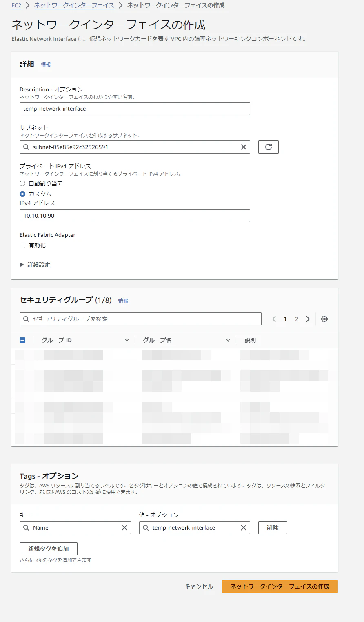Enable the Elastic Fabric Adapter 有効化 checkbox
The image size is (364, 622).
point(22,245)
